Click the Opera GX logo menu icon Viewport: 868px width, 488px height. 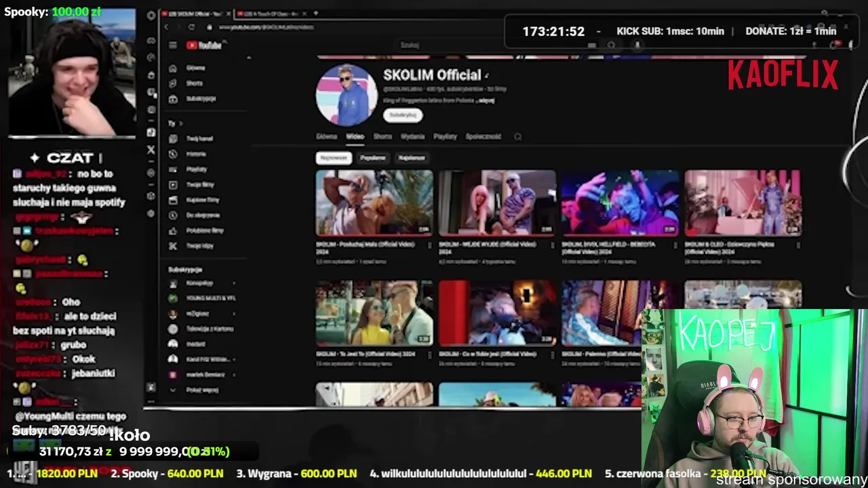(x=151, y=15)
